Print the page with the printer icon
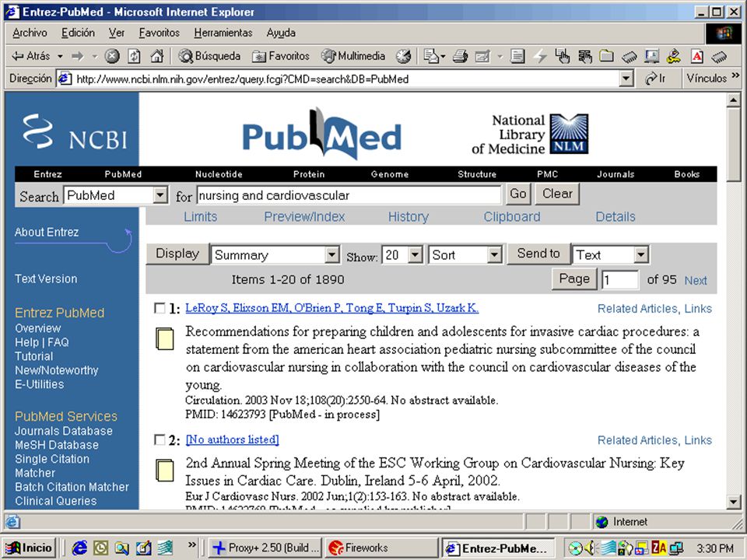 [x=460, y=56]
